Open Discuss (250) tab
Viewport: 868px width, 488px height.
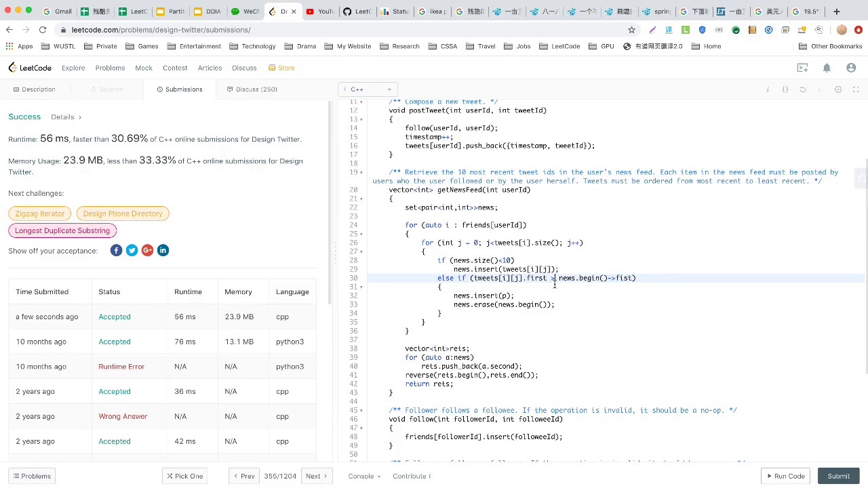252,89
